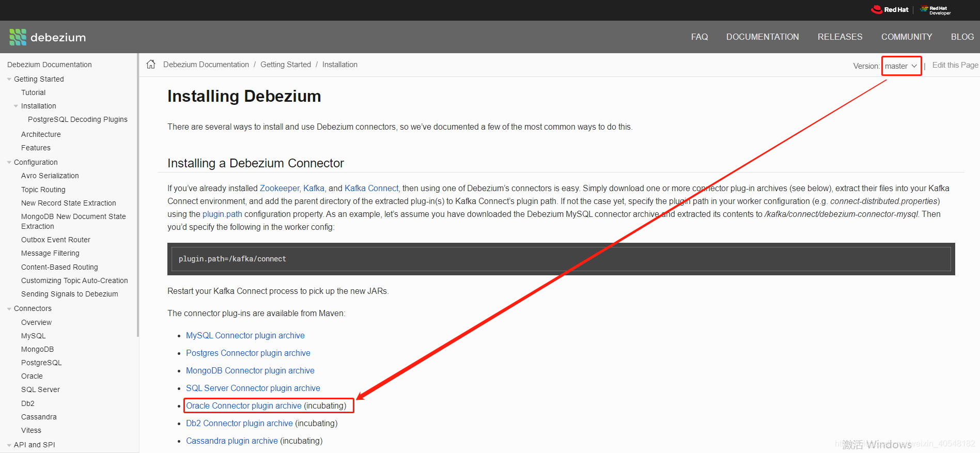The image size is (980, 453).
Task: Open Connectors Overview in sidebar
Action: (36, 322)
